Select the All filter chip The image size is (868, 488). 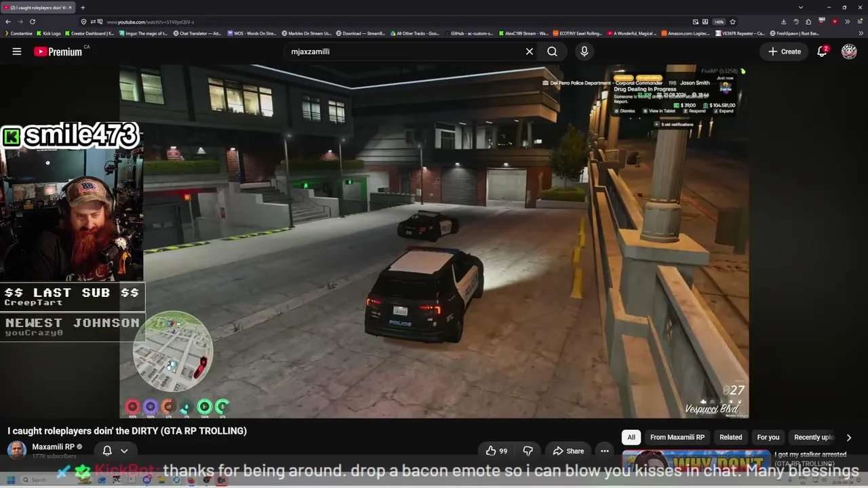(x=631, y=437)
